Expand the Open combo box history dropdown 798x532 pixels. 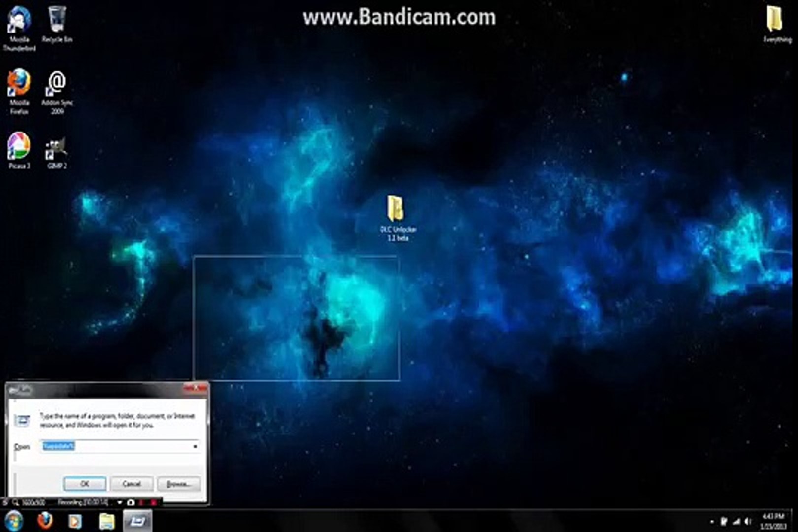pos(195,446)
